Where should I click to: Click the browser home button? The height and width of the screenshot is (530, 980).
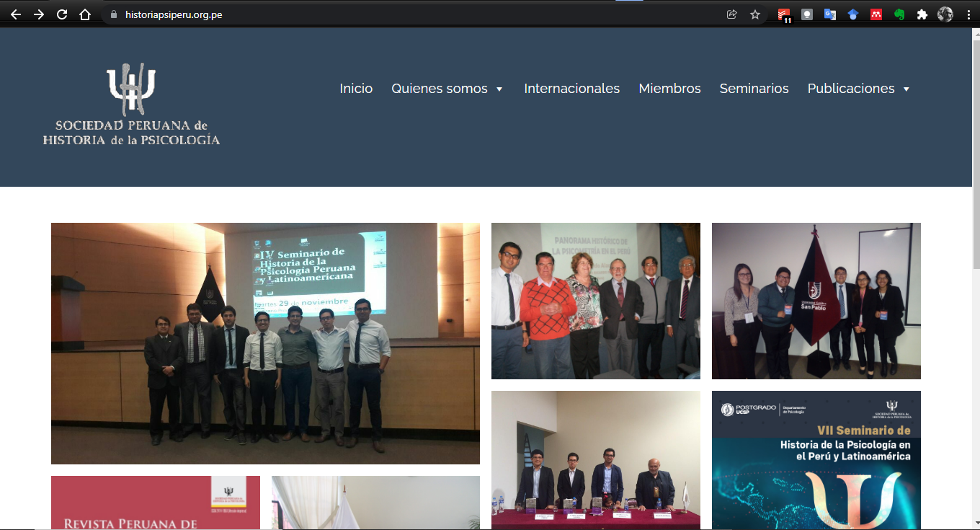pyautogui.click(x=85, y=14)
